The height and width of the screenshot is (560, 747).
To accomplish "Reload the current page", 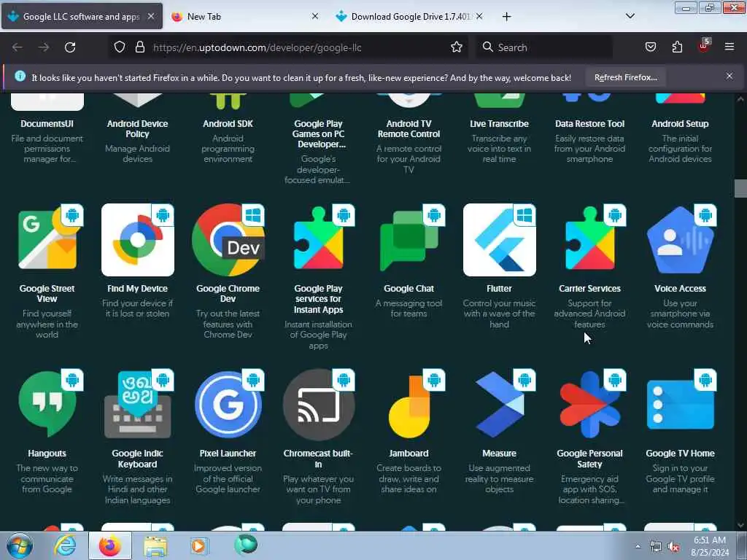I will tap(70, 47).
